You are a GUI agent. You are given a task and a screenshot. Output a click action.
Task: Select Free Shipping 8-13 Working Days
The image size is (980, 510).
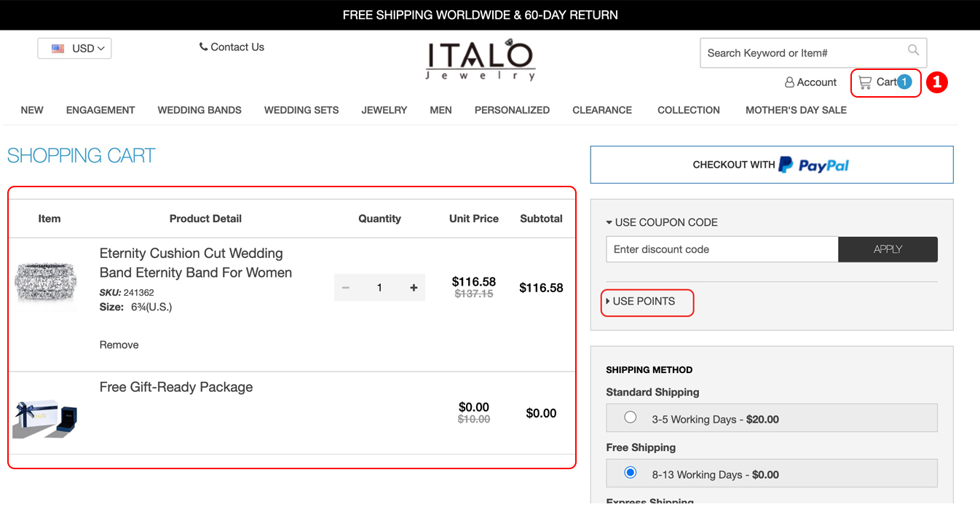click(x=631, y=473)
